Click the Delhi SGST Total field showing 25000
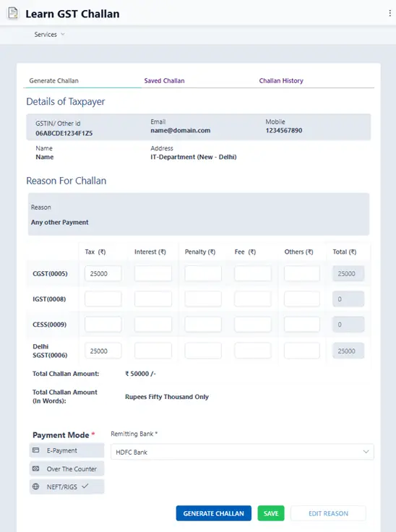This screenshot has width=396, height=532. pos(348,351)
